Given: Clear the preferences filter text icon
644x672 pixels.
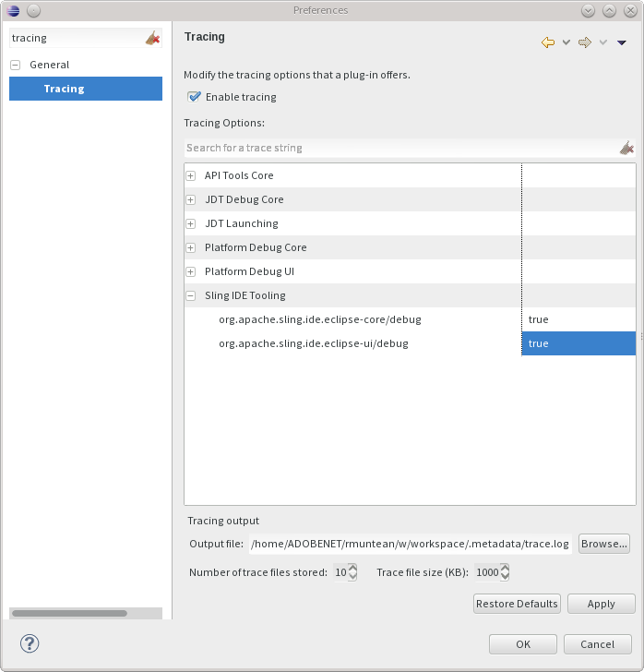Looking at the screenshot, I should point(153,38).
